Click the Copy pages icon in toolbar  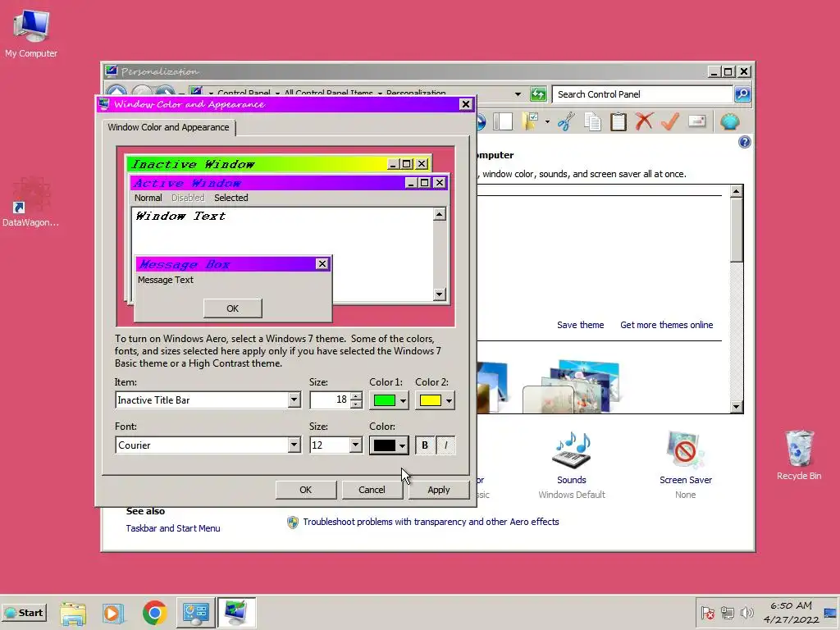click(x=592, y=121)
